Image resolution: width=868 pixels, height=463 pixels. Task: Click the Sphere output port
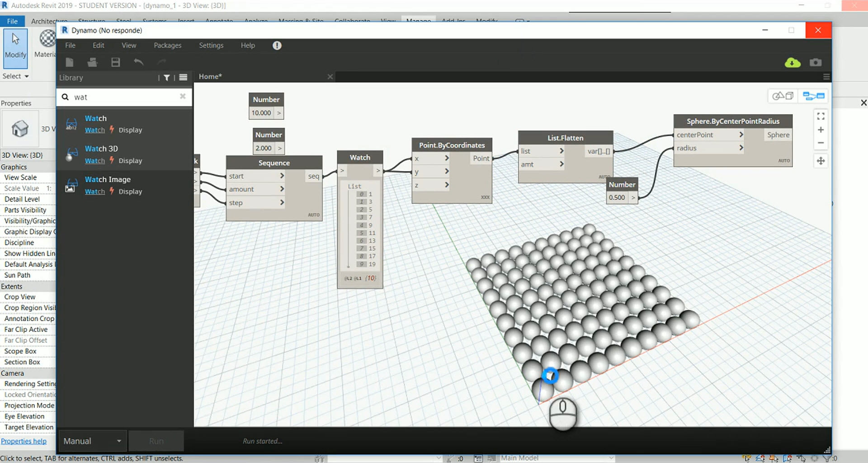(x=778, y=135)
